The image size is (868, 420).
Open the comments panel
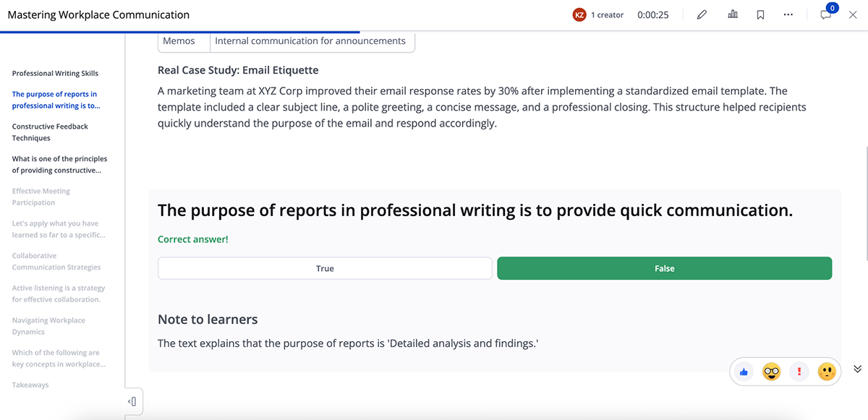[825, 14]
